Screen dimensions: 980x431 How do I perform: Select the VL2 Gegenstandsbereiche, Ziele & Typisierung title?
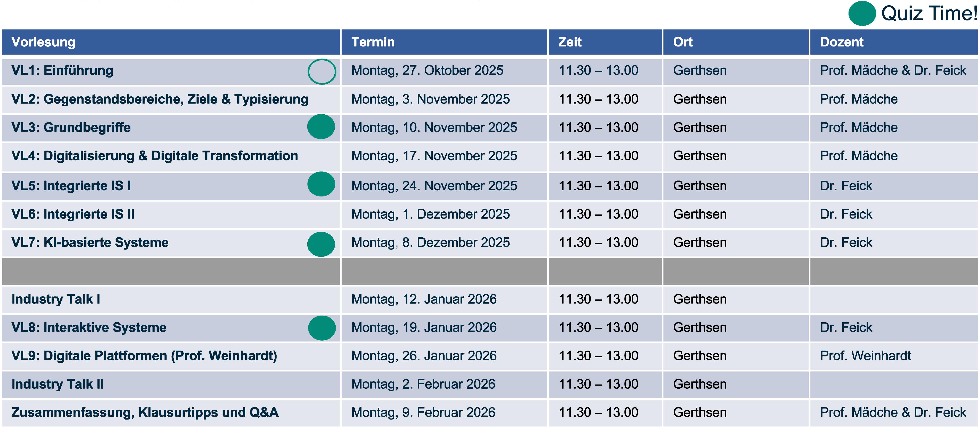click(160, 99)
